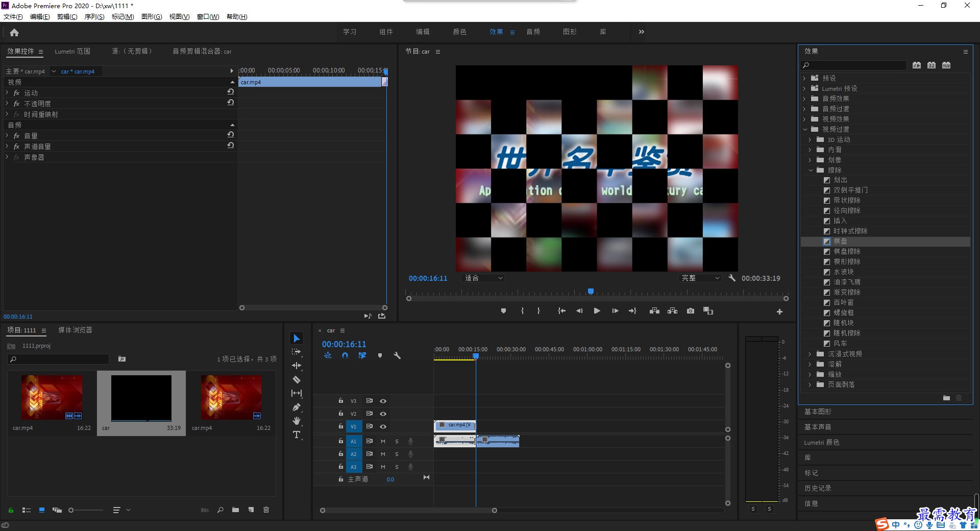This screenshot has height=531, width=980.
Task: Open the 基本声音 panel
Action: (x=818, y=427)
